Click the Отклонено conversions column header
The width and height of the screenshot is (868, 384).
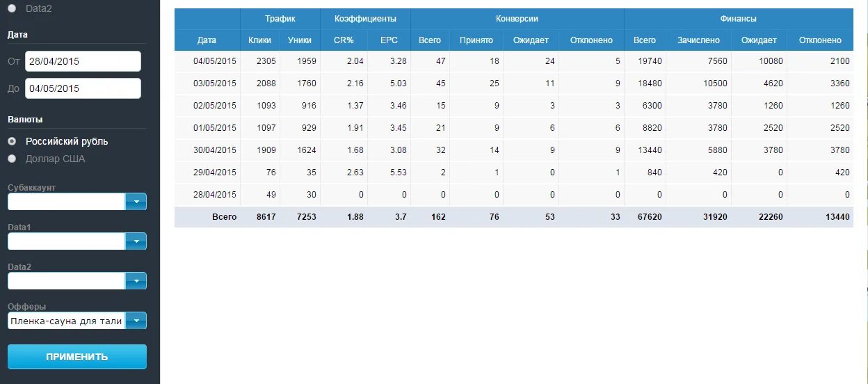coord(591,40)
